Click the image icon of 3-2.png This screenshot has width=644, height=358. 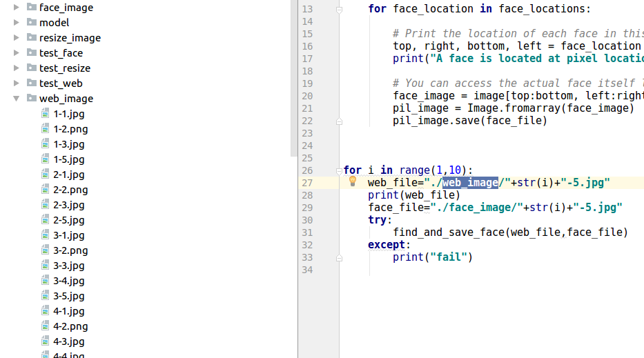(45, 250)
